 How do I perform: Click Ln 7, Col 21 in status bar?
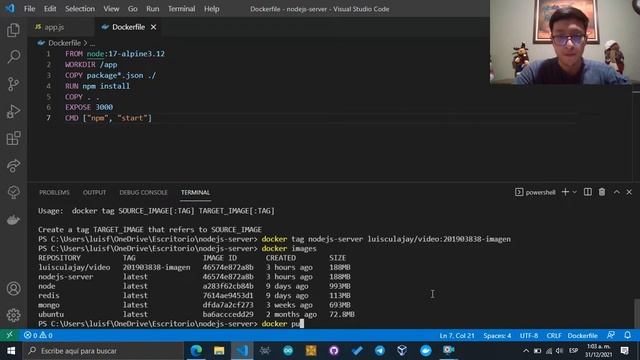(457, 336)
